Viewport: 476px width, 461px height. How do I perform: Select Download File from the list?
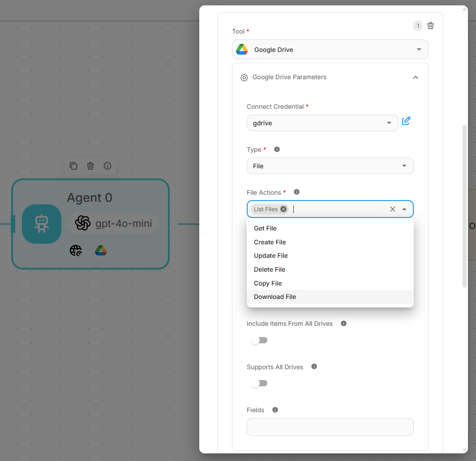click(275, 297)
